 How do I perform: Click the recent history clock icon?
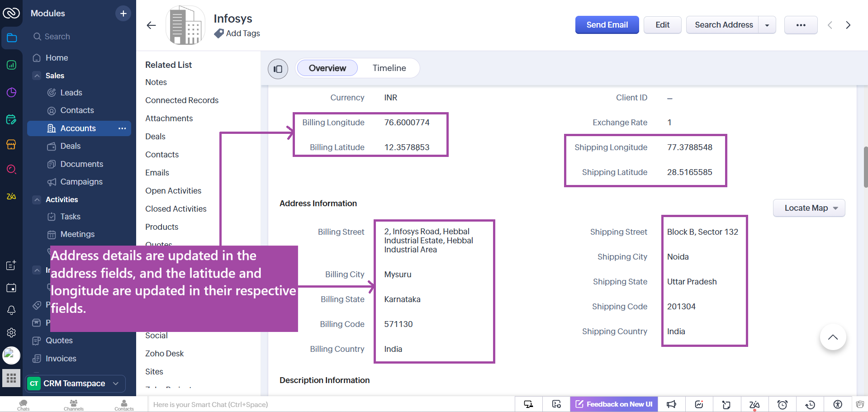coord(809,404)
